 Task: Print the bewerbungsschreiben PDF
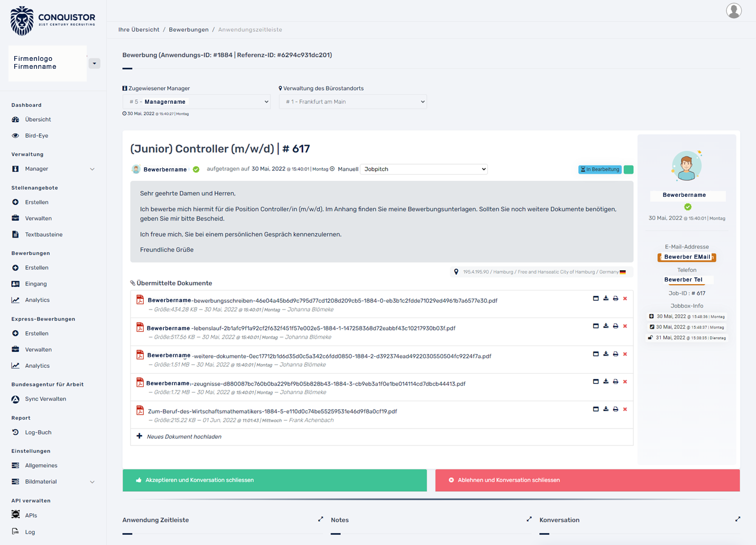615,298
